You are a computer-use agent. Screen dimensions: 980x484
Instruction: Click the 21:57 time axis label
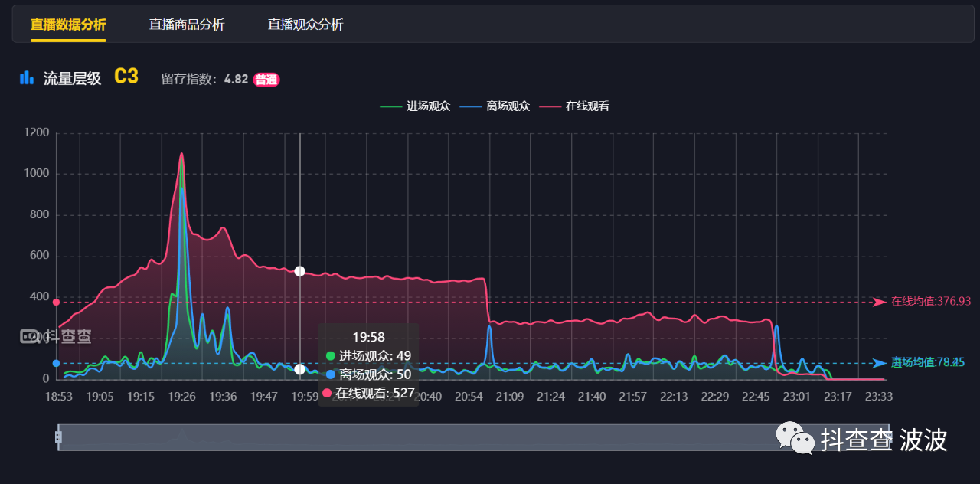(x=632, y=396)
